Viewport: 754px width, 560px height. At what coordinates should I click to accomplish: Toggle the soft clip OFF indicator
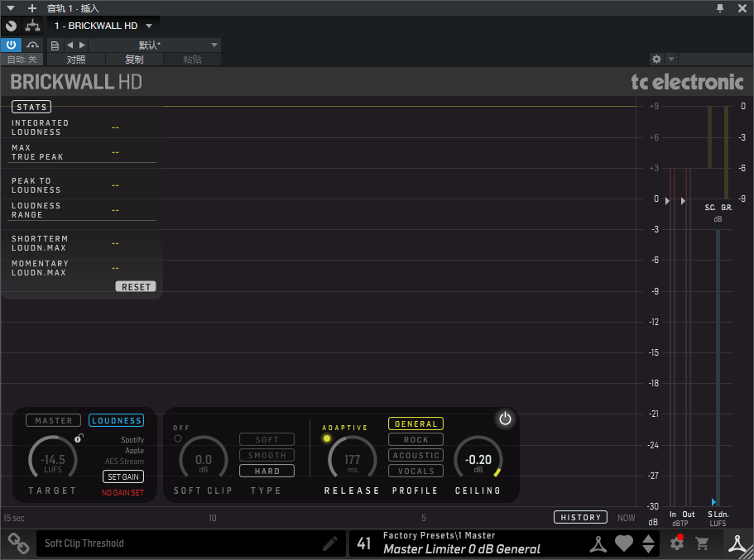[178, 438]
